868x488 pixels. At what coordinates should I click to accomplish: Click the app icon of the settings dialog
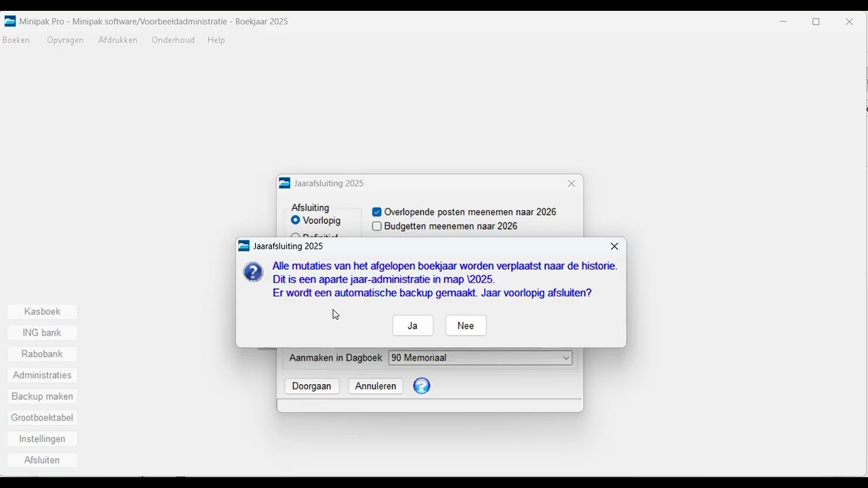(285, 184)
